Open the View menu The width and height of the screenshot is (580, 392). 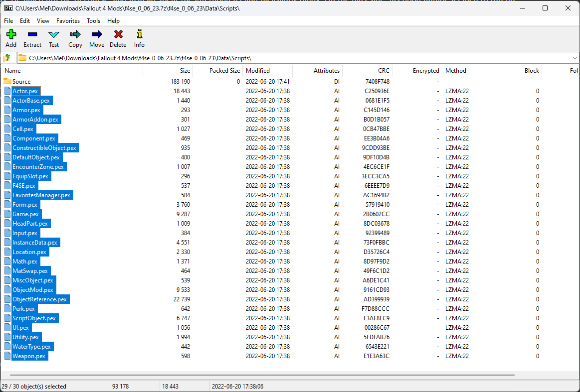(x=43, y=21)
